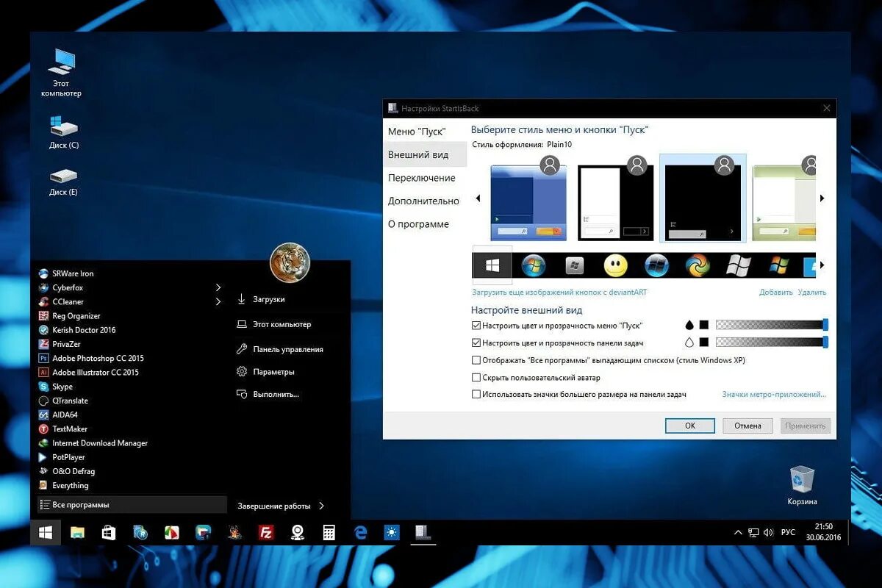Click the user avatar tiger picture
Image resolution: width=882 pixels, height=588 pixels.
[x=290, y=262]
